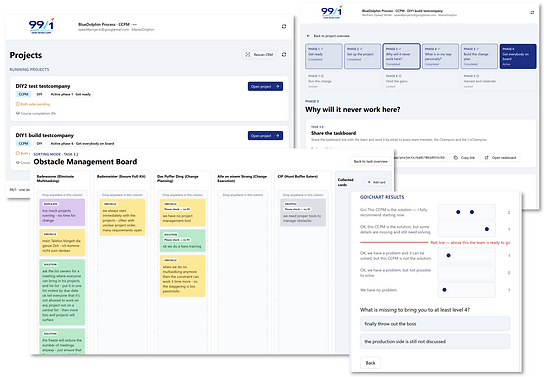
Task: Click yellow card 'mein Telefon klingelt die ganze Zeit'
Action: [62, 242]
